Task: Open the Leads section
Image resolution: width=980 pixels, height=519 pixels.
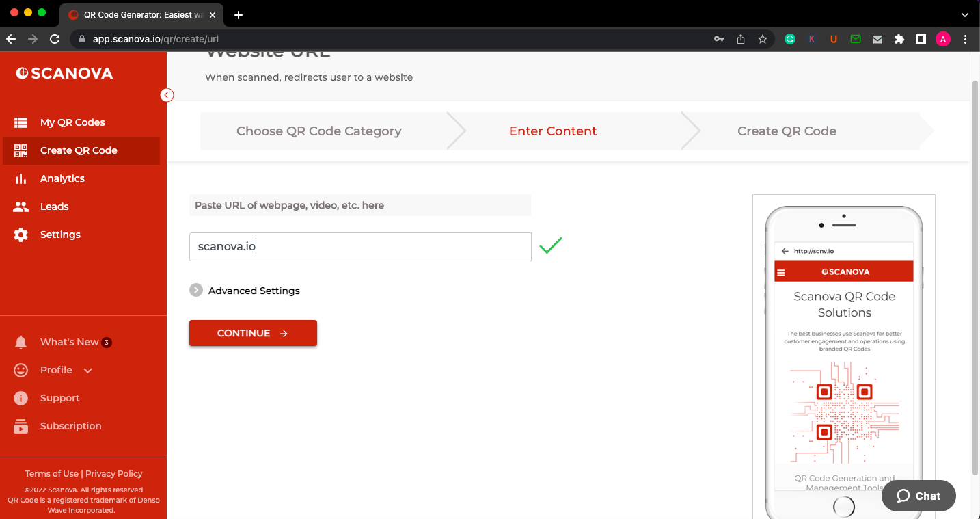Action: click(x=54, y=207)
